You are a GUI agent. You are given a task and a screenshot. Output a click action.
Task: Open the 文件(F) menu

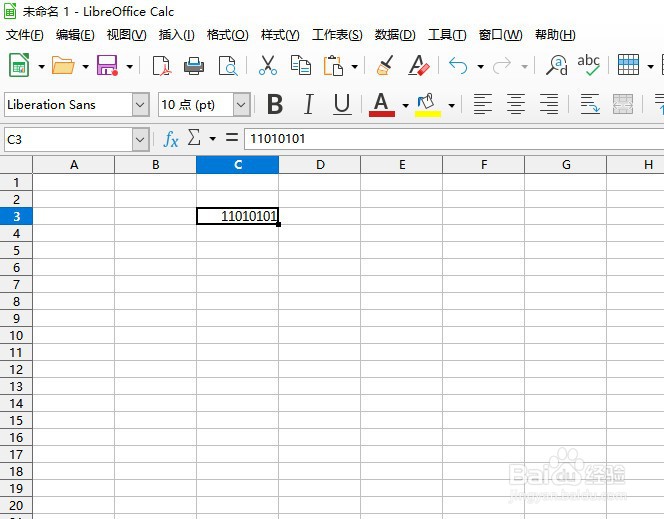tap(25, 35)
